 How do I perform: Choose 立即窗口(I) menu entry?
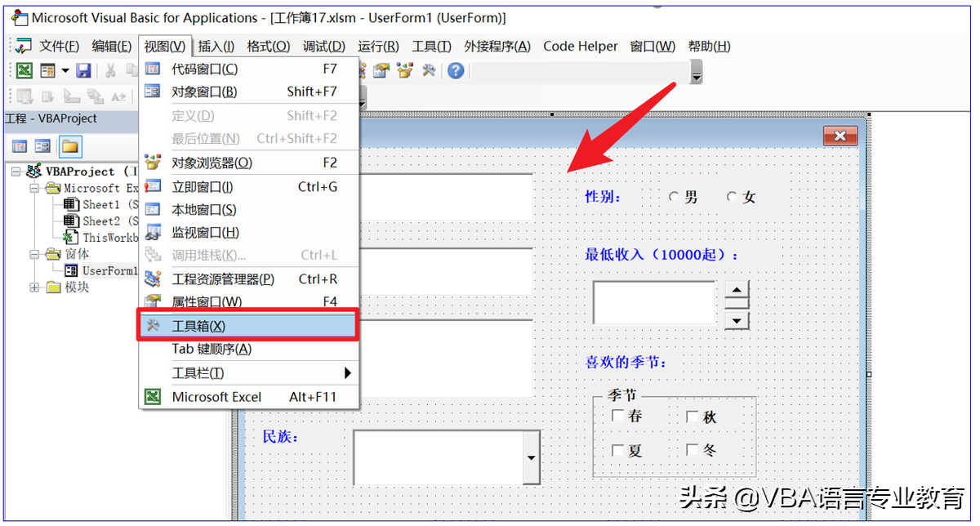(250, 187)
